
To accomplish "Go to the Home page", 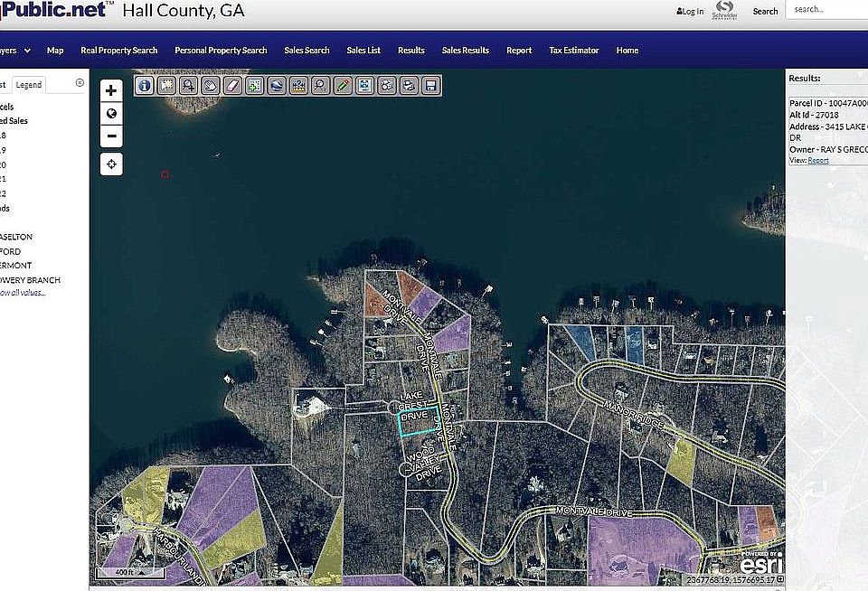I will tap(627, 51).
